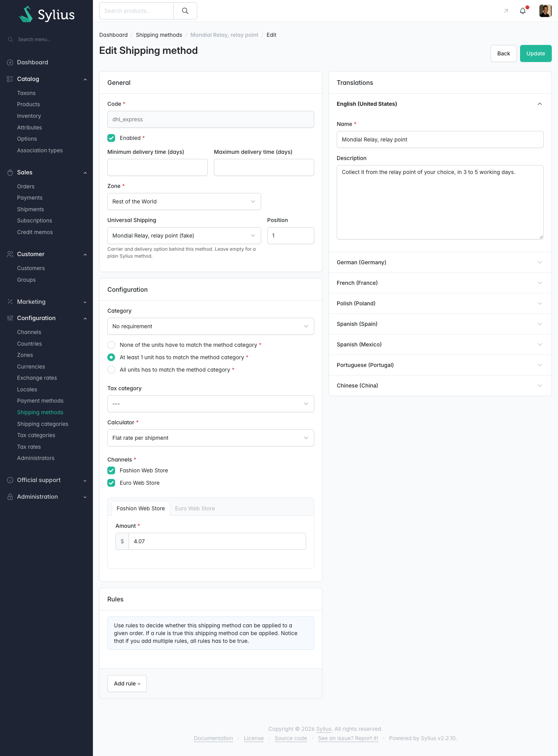Click the Administration lock icon
Screen dimensions: 558x756
10,497
